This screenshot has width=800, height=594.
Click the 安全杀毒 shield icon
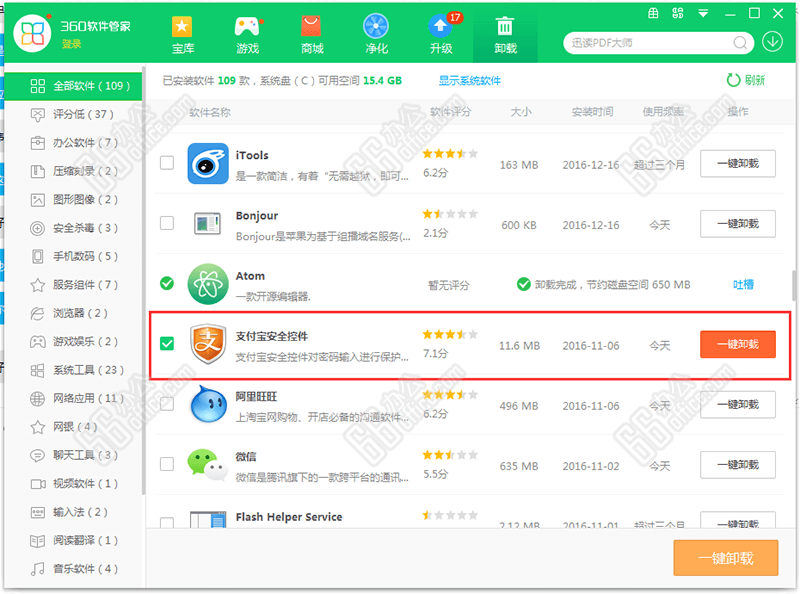37,228
